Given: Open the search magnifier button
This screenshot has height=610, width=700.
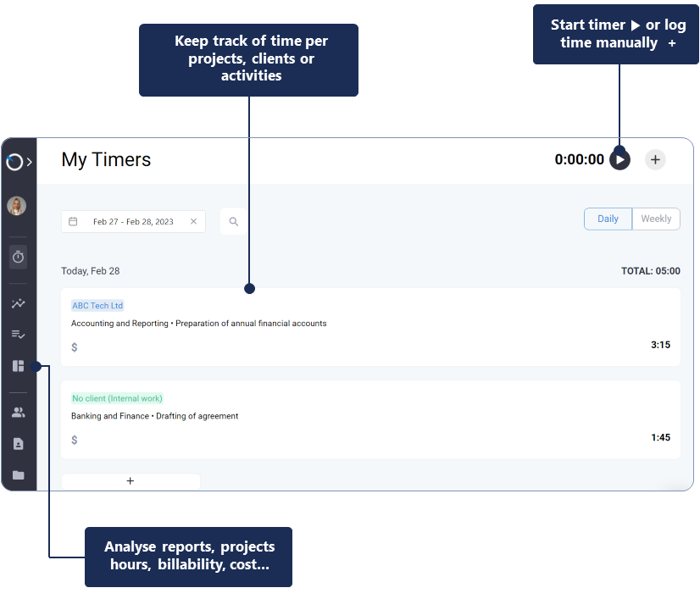Looking at the screenshot, I should 234,221.
